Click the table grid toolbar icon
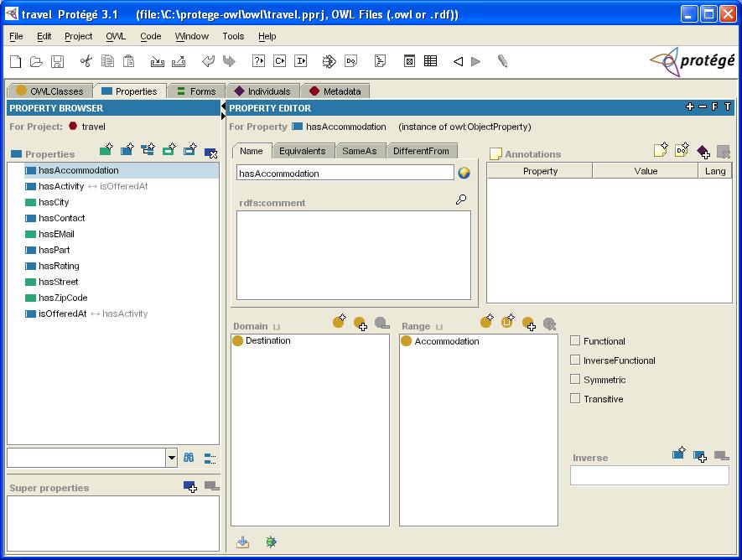Image resolution: width=742 pixels, height=560 pixels. coord(431,61)
